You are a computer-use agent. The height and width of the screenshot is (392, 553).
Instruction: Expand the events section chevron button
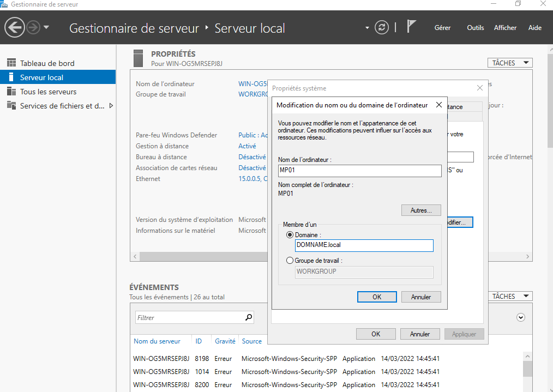(520, 317)
